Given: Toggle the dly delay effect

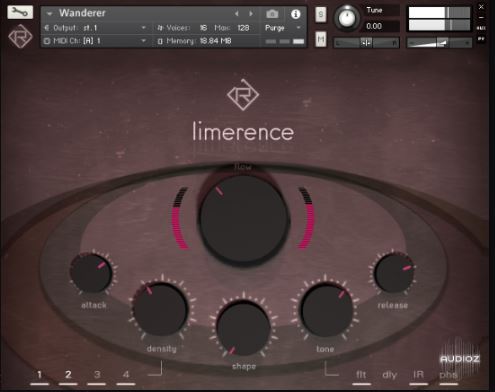Looking at the screenshot, I should click(x=390, y=376).
